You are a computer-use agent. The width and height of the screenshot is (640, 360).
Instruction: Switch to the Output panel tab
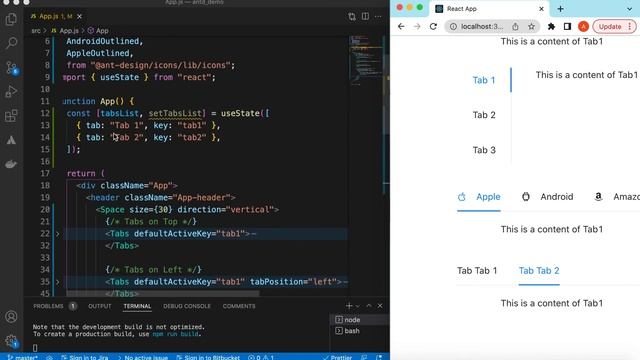(100, 306)
